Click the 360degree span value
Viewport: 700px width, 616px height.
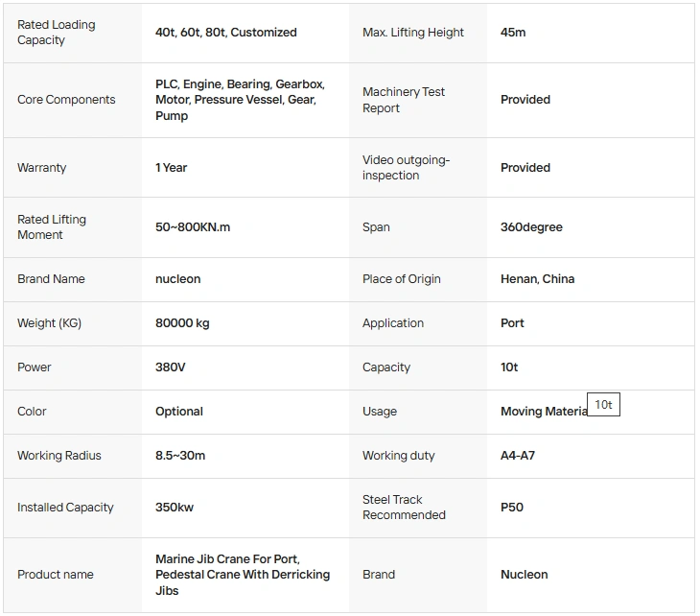point(531,227)
